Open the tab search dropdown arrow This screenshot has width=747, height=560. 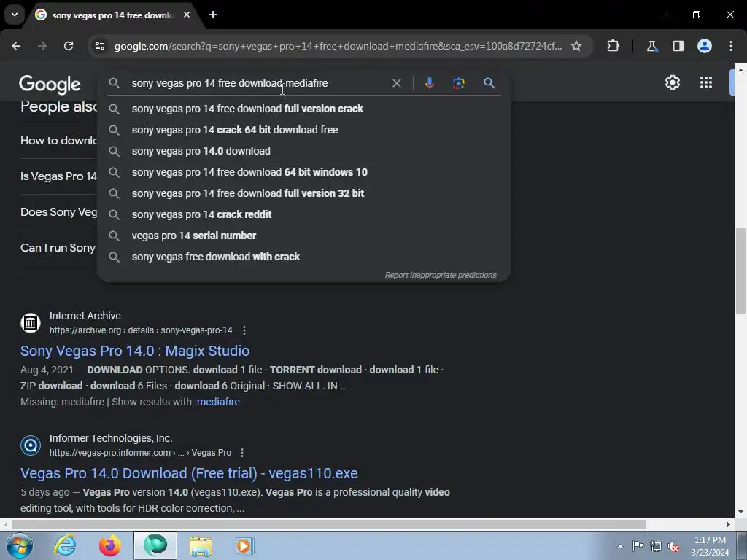pos(15,15)
